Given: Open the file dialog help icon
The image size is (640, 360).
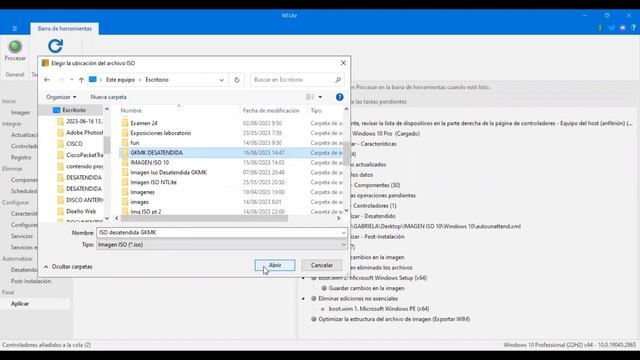Looking at the screenshot, I should 339,97.
